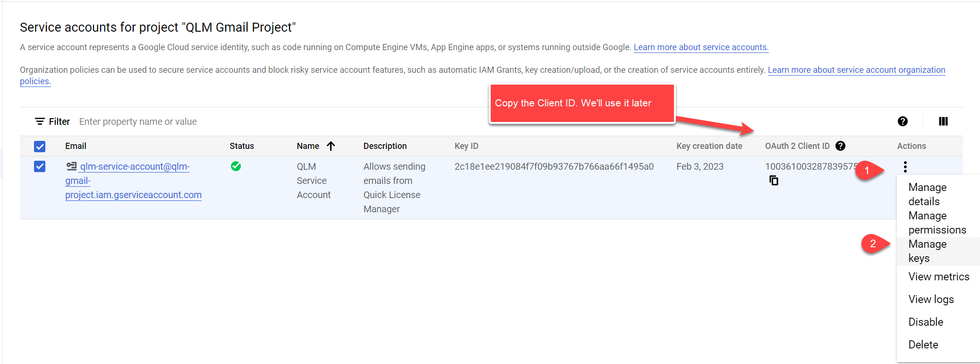This screenshot has width=980, height=364.
Task: Select the key ID 2c18e1ee219084f7… cell
Action: tap(554, 166)
